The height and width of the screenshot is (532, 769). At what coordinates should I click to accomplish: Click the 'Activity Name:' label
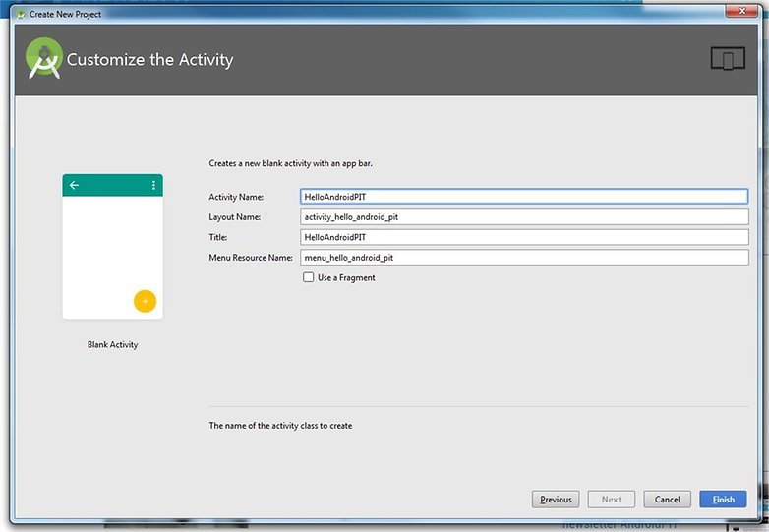236,197
